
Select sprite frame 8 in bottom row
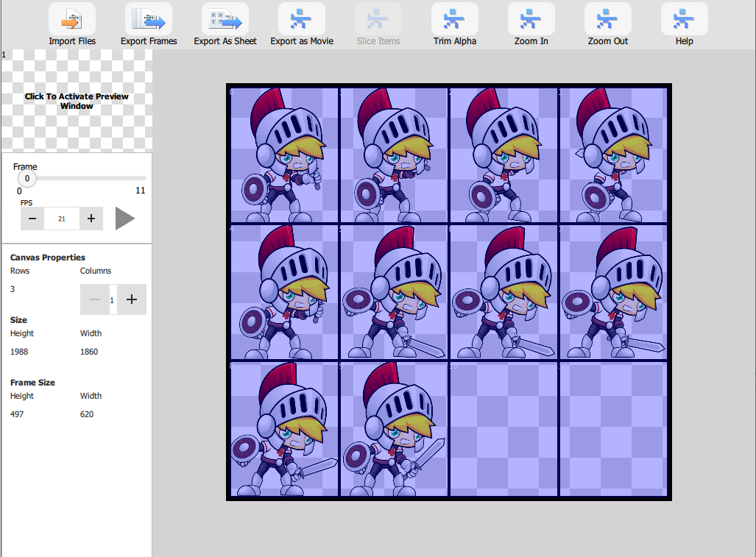tap(284, 429)
